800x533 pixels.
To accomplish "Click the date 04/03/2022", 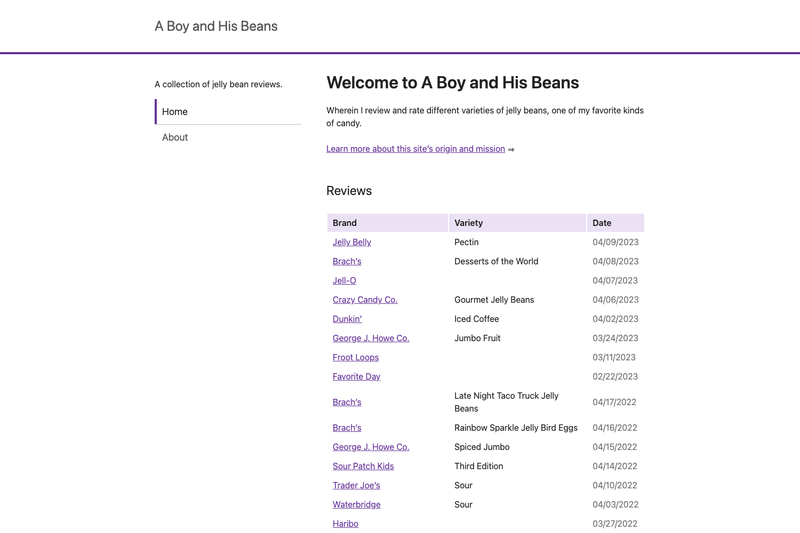I will tap(615, 504).
